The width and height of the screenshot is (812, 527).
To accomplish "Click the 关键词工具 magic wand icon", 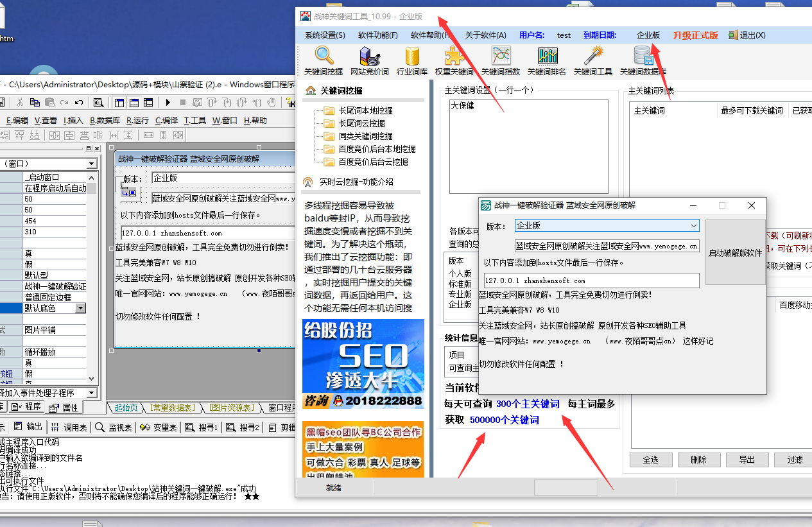I will coord(593,57).
